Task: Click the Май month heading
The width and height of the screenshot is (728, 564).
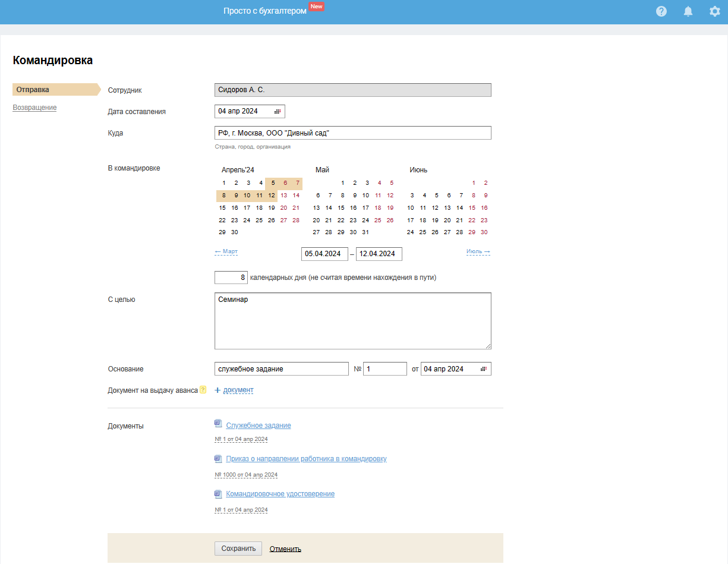Action: click(322, 170)
